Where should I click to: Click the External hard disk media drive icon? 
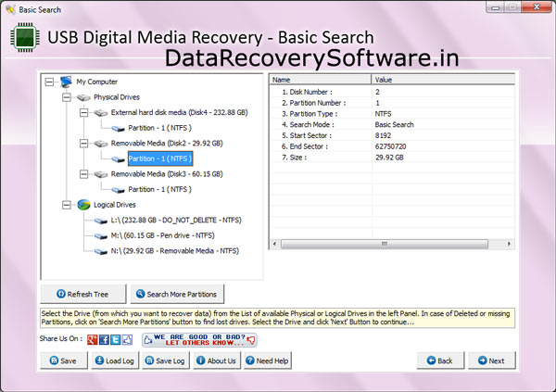(x=101, y=113)
